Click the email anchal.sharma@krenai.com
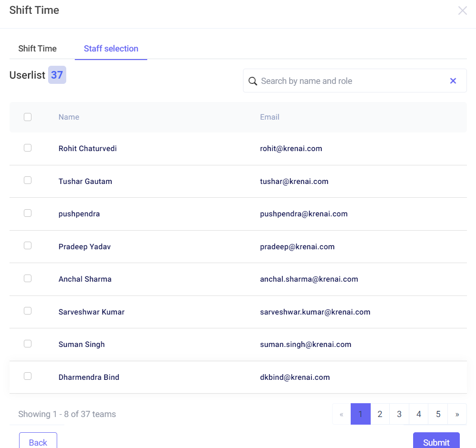This screenshot has width=476, height=448. [309, 279]
